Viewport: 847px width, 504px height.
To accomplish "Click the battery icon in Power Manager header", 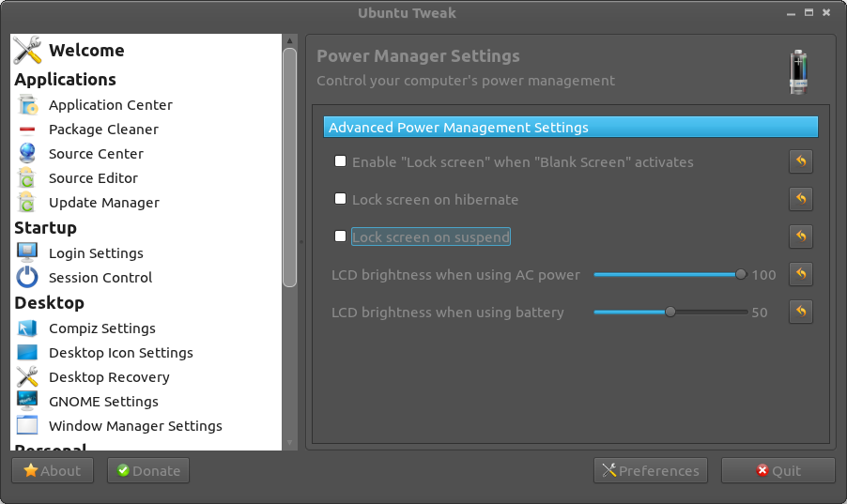I will [798, 72].
